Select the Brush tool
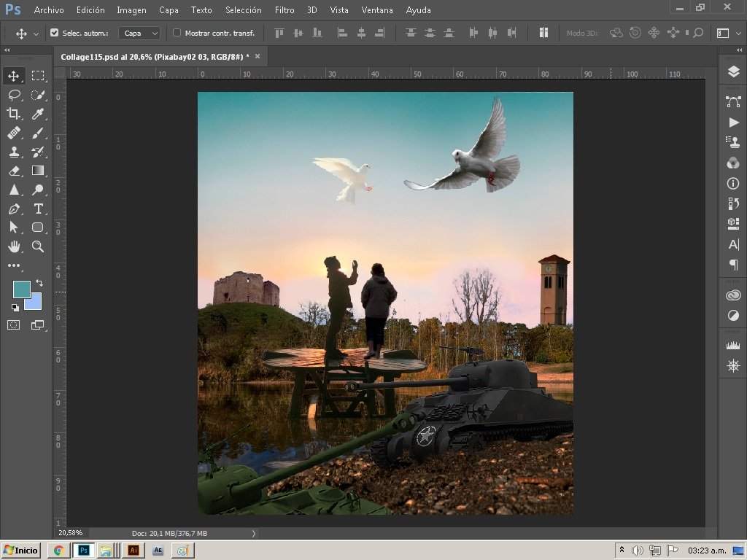Viewport: 747px width, 560px height. (x=38, y=133)
